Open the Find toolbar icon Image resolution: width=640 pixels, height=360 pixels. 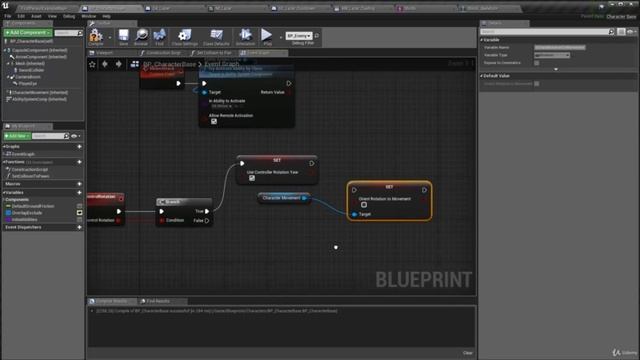[160, 37]
